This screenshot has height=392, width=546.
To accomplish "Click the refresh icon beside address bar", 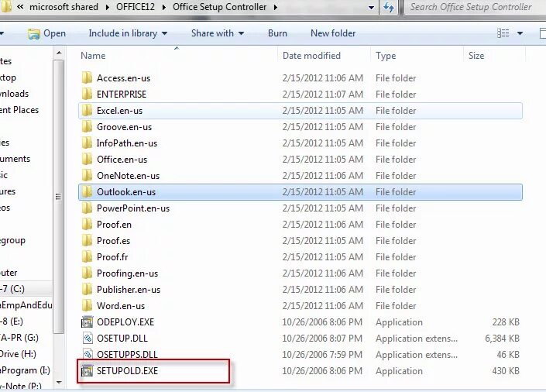I will point(389,7).
